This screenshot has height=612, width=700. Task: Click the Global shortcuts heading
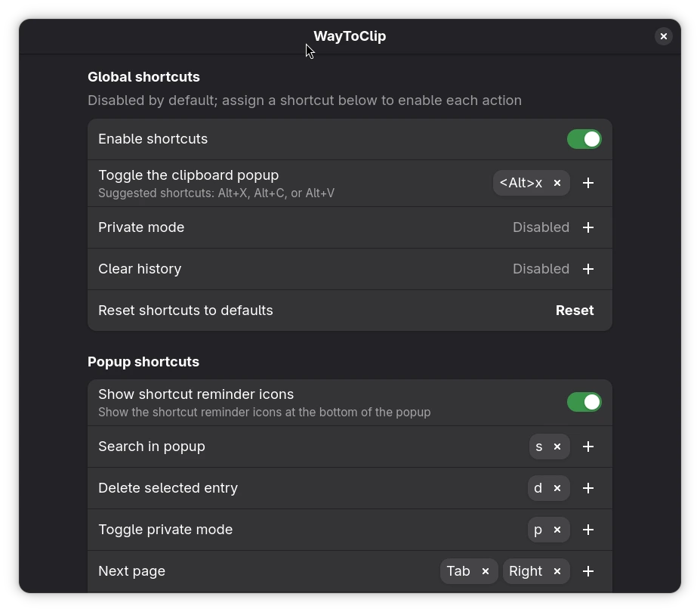pyautogui.click(x=143, y=77)
